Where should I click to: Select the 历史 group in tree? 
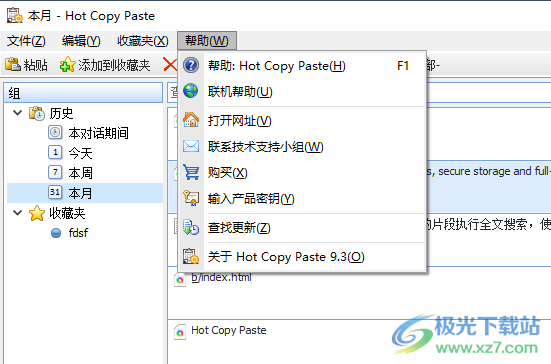point(61,113)
